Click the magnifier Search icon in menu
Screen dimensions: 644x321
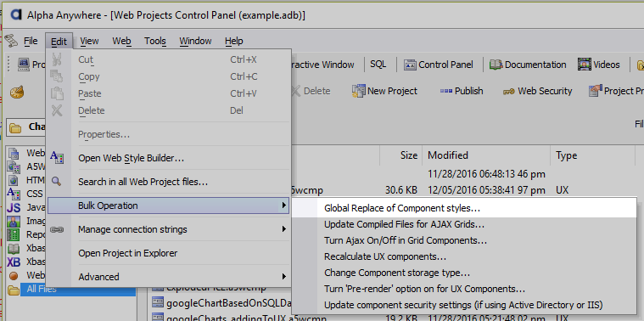point(57,181)
